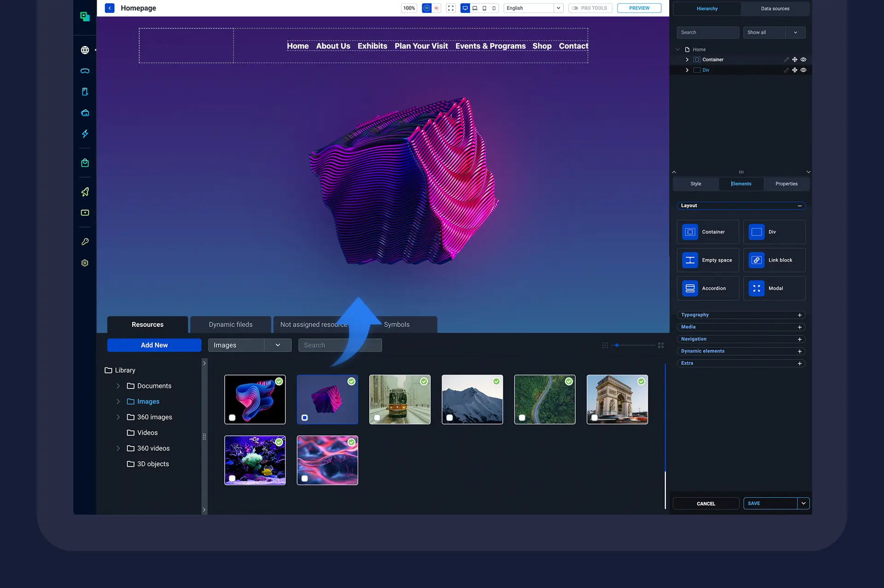Switch to the Data sources tab

(x=775, y=9)
